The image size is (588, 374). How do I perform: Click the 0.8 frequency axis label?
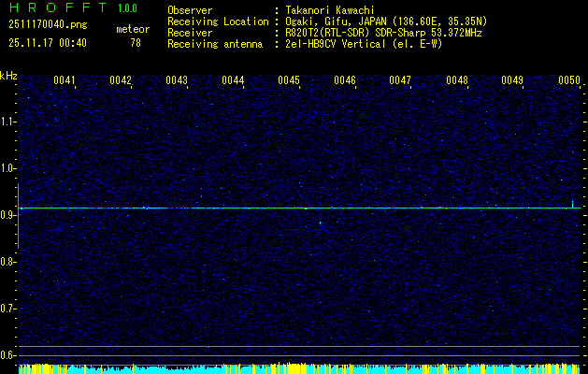click(x=8, y=262)
